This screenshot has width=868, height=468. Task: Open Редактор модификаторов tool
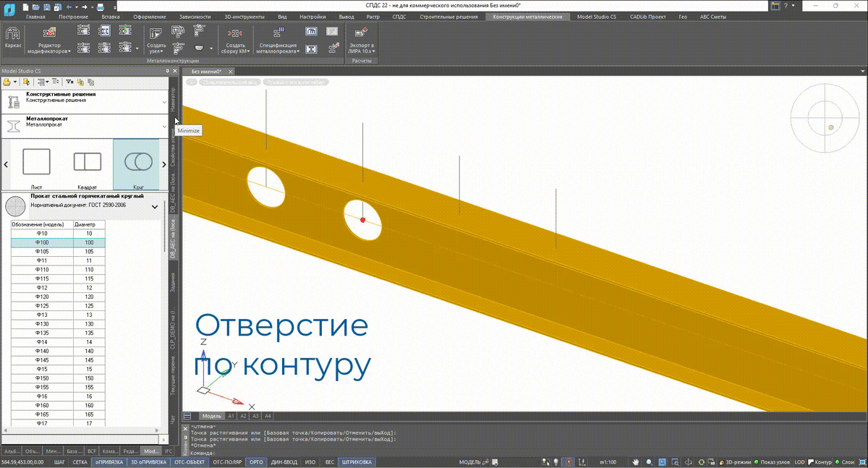click(48, 40)
